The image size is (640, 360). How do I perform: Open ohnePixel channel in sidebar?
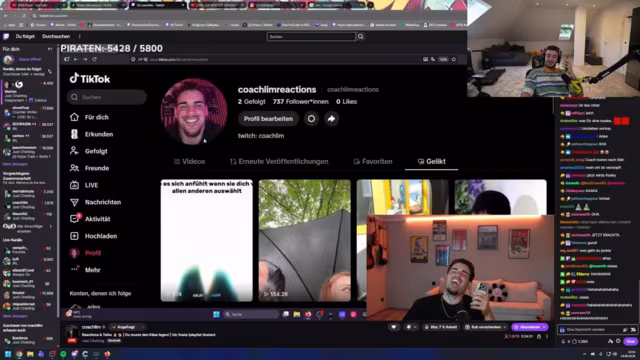[x=28, y=112]
